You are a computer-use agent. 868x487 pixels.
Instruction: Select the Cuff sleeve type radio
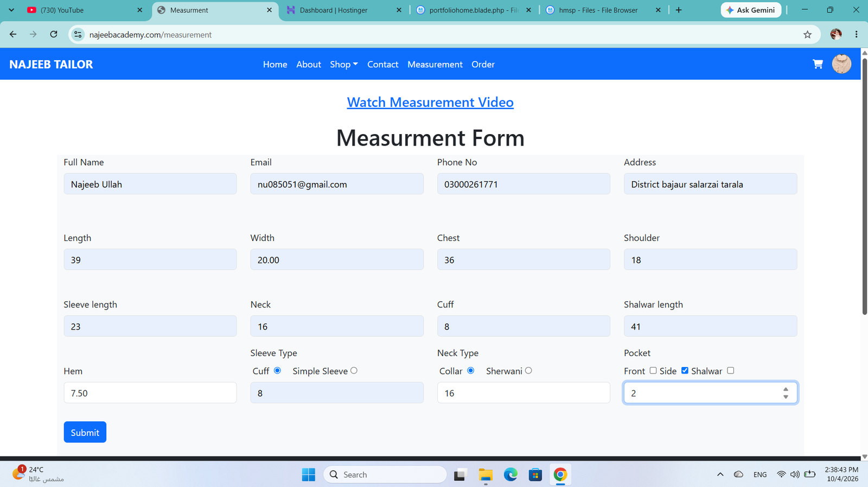(x=277, y=370)
